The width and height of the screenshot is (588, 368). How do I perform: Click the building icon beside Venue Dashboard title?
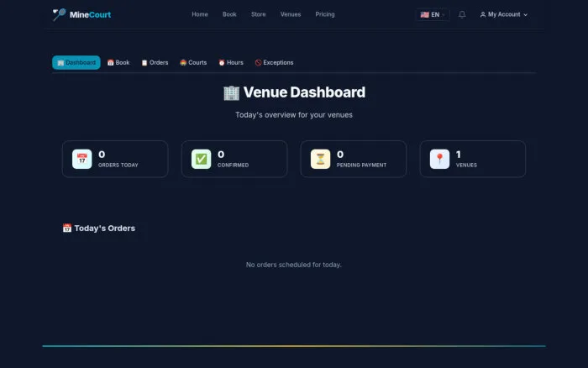(231, 92)
